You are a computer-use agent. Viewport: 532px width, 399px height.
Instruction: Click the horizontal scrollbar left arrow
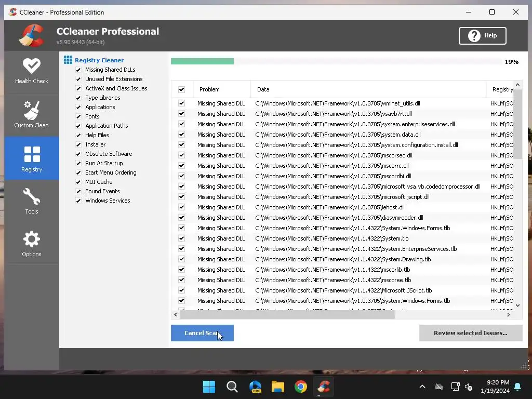tap(176, 314)
